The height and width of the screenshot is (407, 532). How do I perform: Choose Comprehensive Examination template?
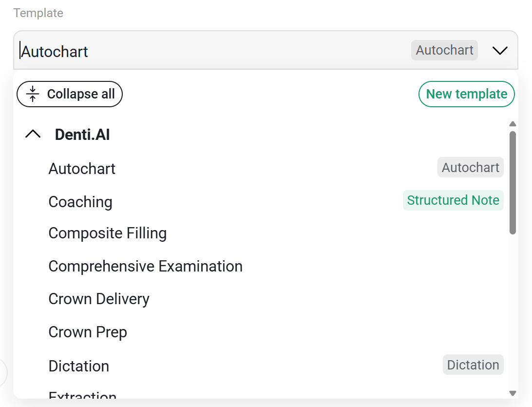tap(260, 266)
